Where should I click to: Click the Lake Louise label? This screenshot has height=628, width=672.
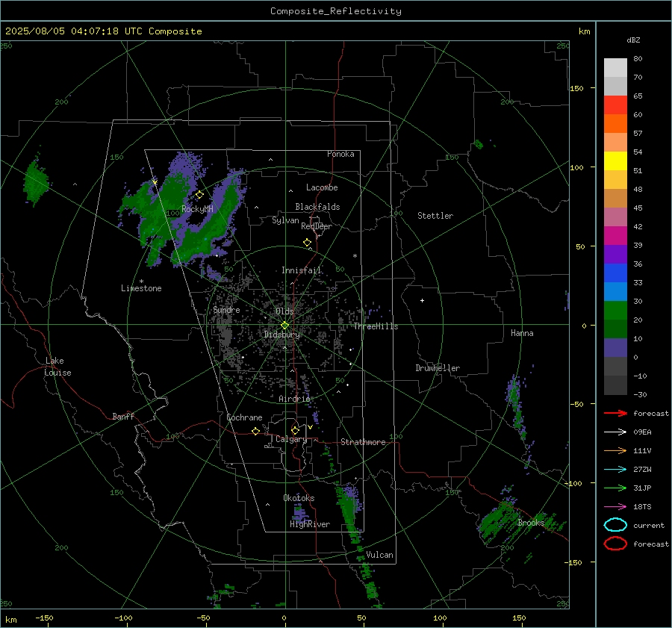[x=57, y=367]
